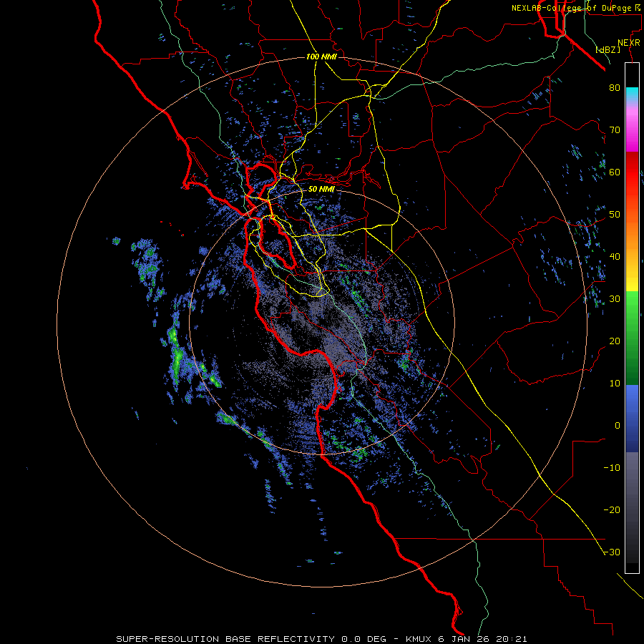Click the "[dBZ]" unit label

(x=608, y=49)
